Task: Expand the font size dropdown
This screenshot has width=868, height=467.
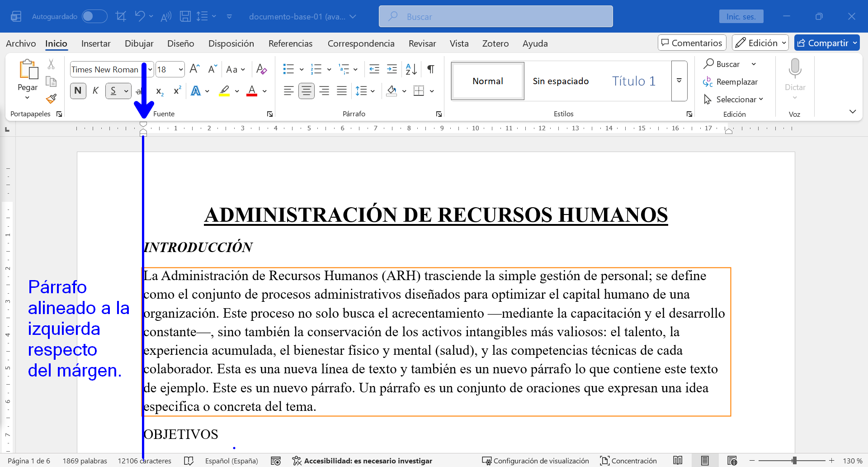Action: (x=181, y=69)
